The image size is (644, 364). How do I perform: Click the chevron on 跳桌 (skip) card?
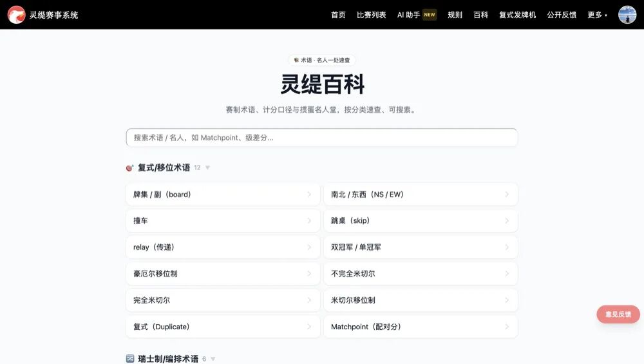tap(507, 220)
